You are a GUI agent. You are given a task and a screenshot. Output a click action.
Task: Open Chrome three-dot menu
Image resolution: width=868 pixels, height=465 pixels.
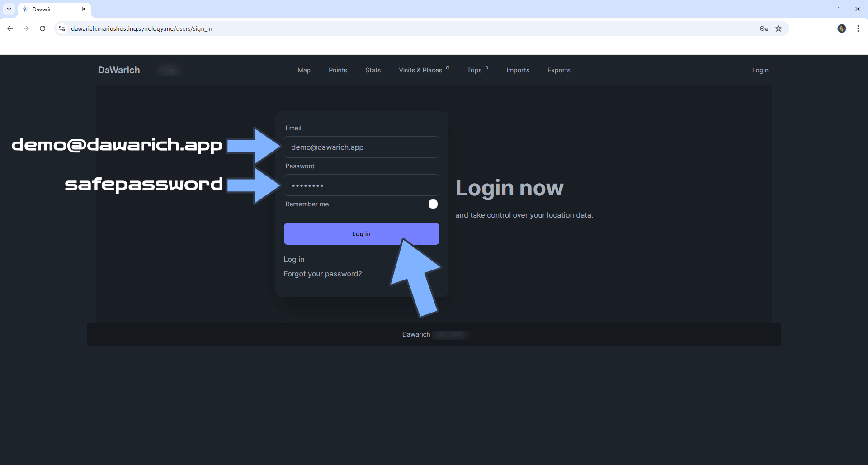[858, 28]
